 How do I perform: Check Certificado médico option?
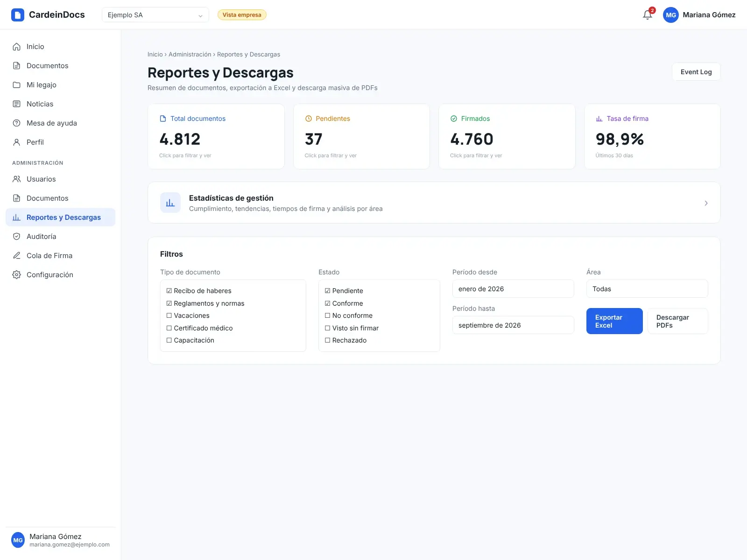tap(169, 328)
